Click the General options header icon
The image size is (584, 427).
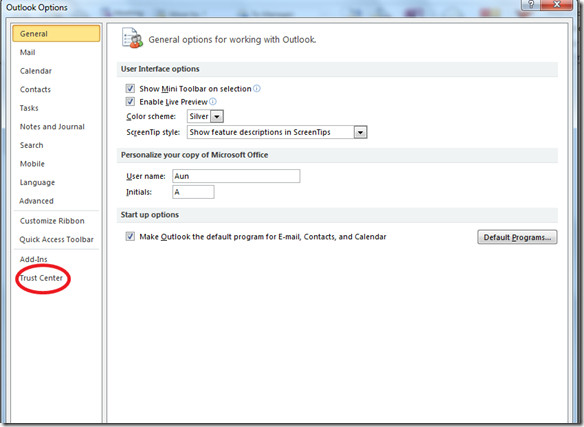point(132,38)
